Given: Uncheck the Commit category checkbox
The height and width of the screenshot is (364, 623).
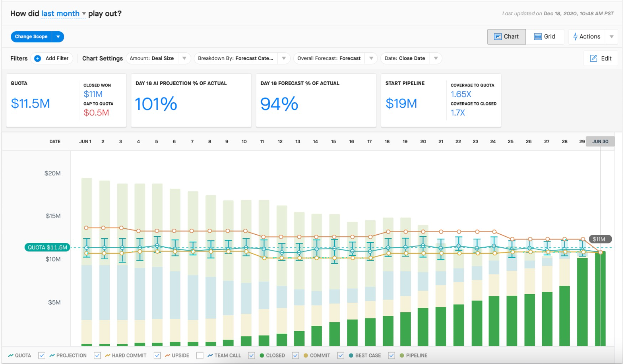Looking at the screenshot, I should (295, 355).
